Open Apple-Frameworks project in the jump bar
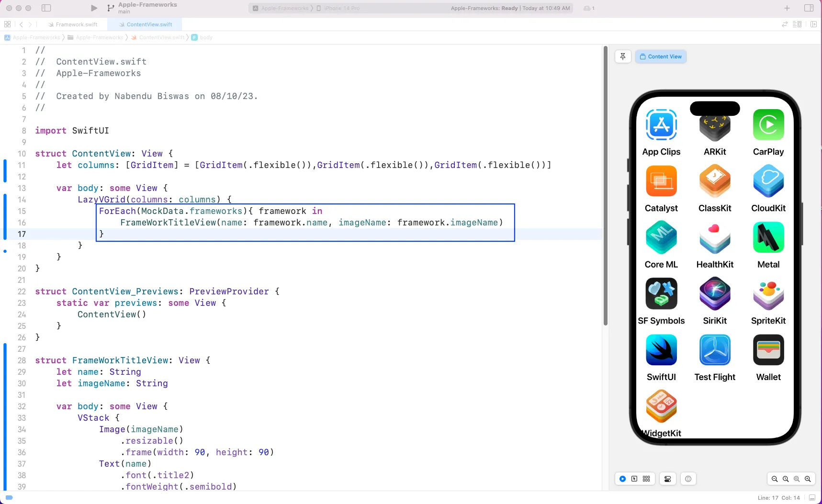Screen dimensions: 822x504 33,37
